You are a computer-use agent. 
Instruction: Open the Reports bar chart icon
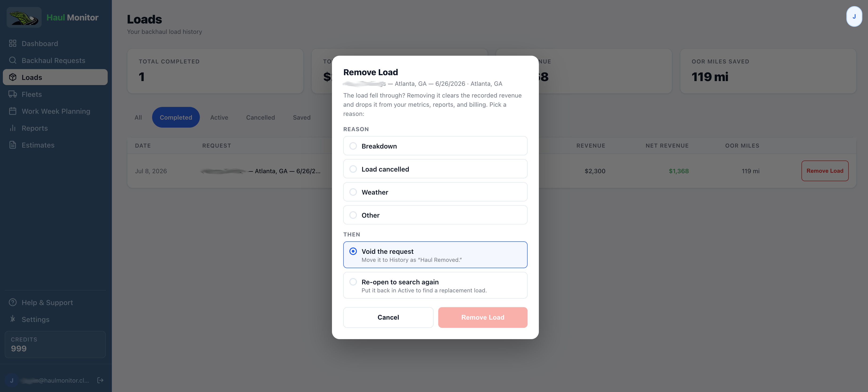point(12,128)
